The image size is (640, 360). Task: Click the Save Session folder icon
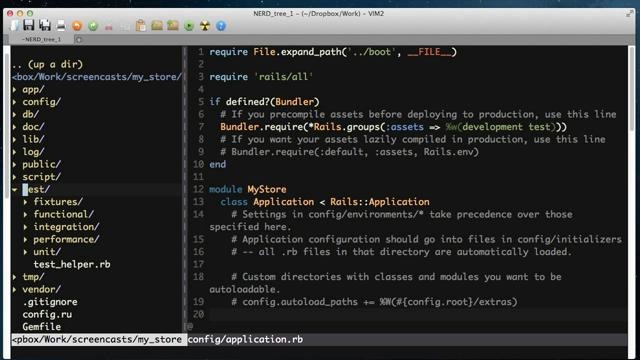click(173, 26)
